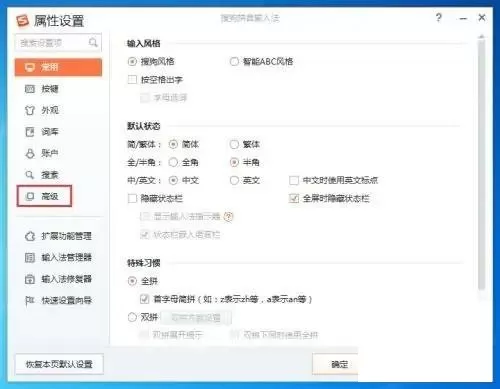Image resolution: width=500 pixels, height=389 pixels.
Task: Launch 快速设置向导
Action: coord(58,300)
